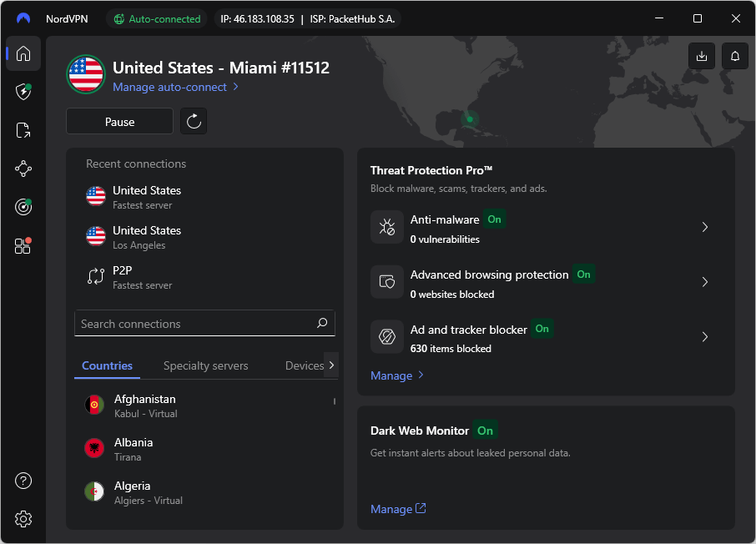Disable Advanced browsing protection
Screen dimensions: 756x544
point(583,274)
